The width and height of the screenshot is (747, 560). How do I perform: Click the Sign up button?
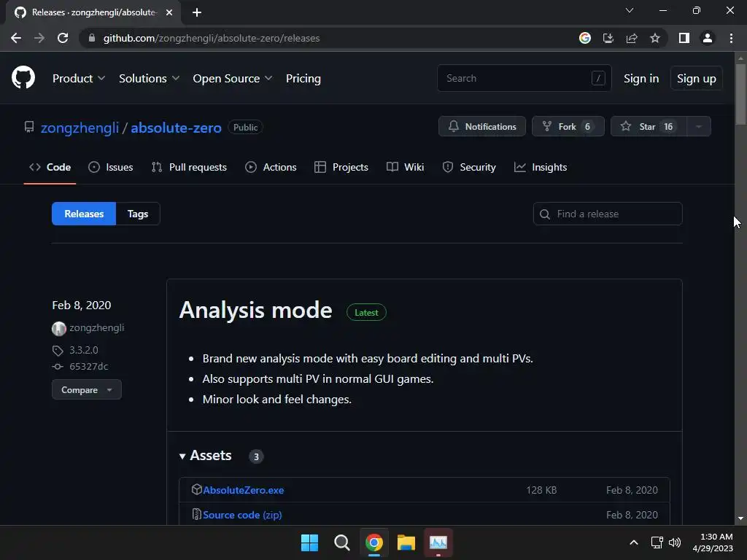point(696,79)
